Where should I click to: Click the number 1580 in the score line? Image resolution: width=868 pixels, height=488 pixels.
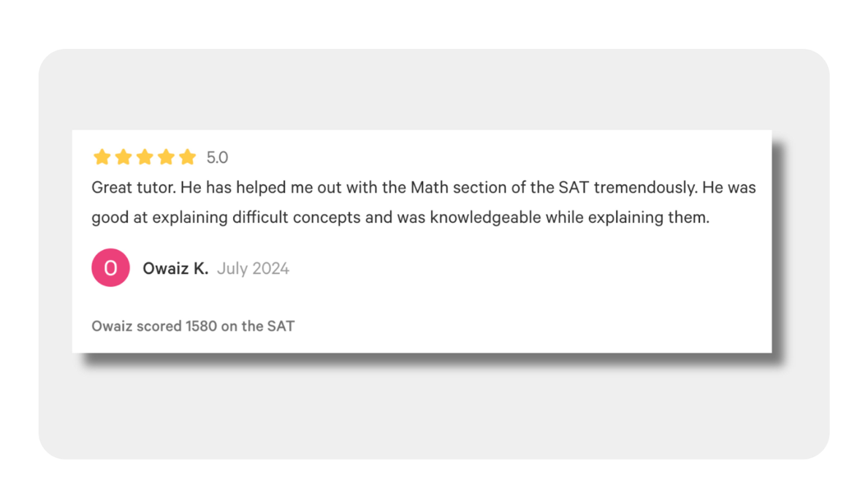[201, 326]
